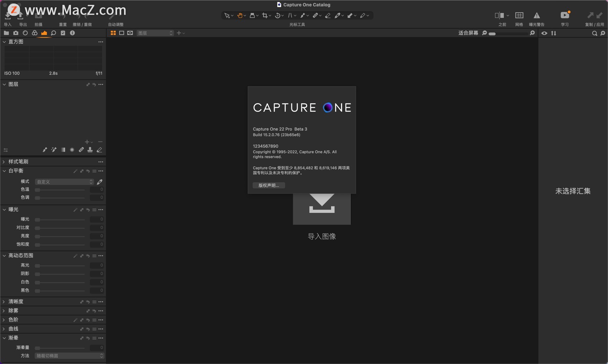Select the pointer cursor tool
Image resolution: width=608 pixels, height=364 pixels.
[x=227, y=15]
